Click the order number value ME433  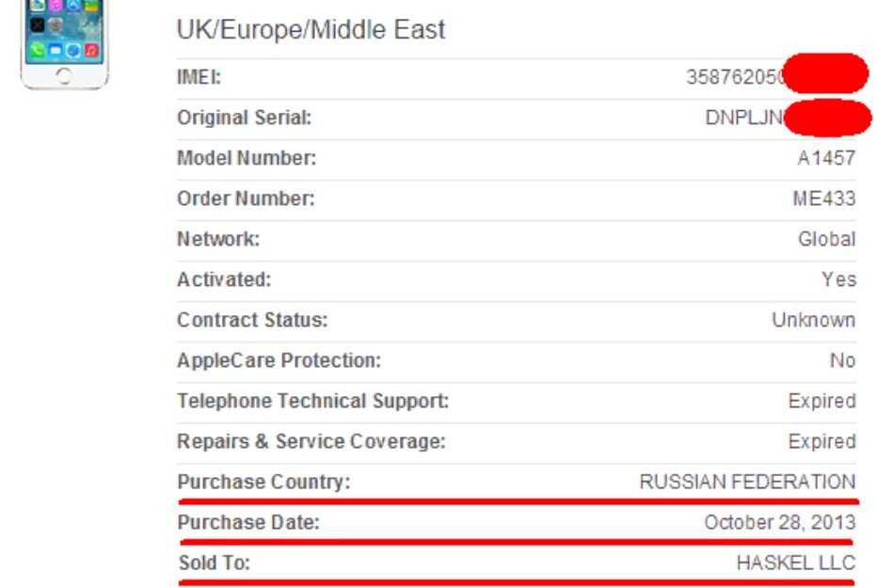[x=824, y=199]
